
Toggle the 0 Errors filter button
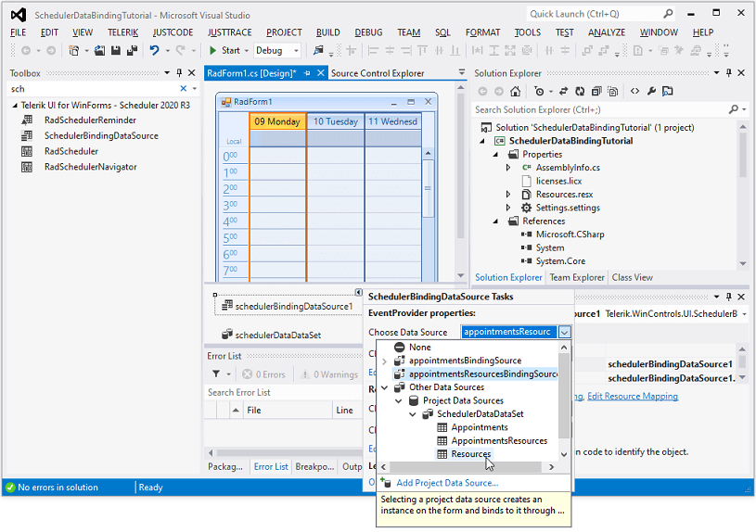263,374
